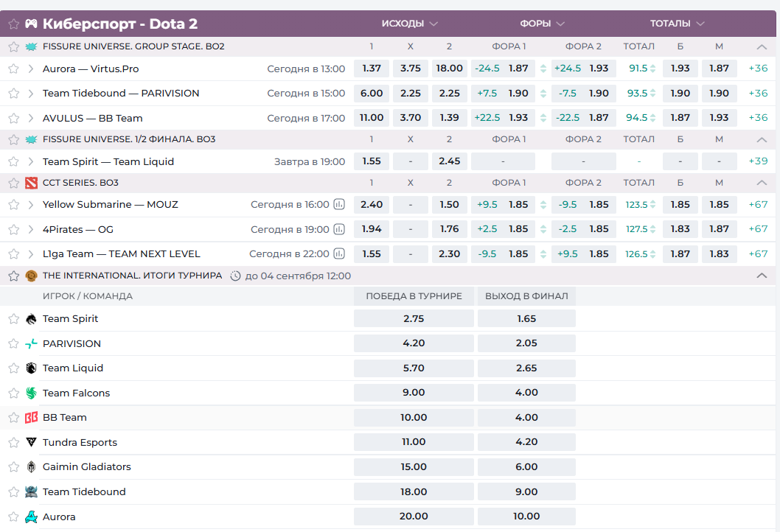Bet Team Spirit tournament win at 2.75

coord(414,319)
